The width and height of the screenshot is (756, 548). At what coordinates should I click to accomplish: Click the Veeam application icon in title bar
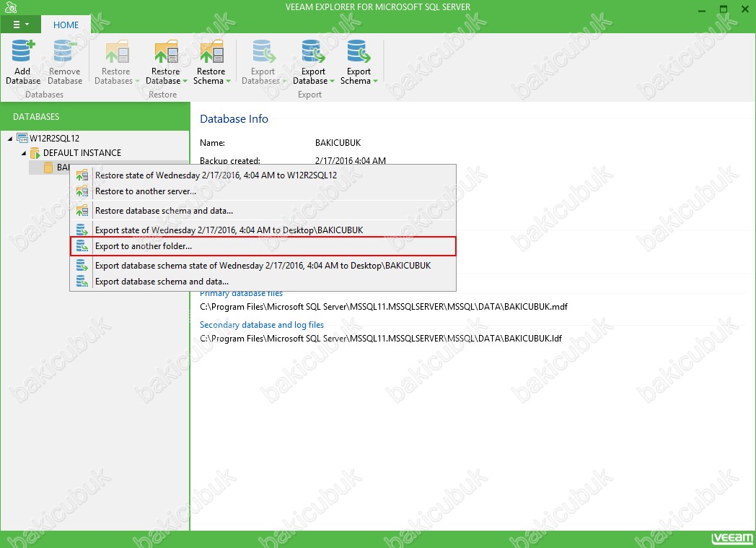(11, 7)
